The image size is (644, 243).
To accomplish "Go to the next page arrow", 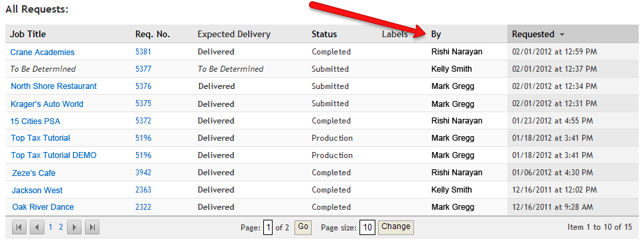I will (74, 227).
